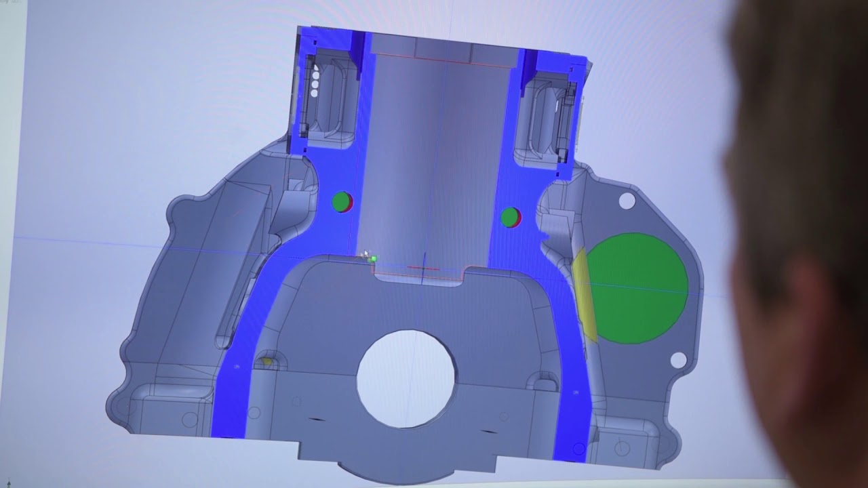This screenshot has height=488, width=868.
Task: Click the green snap point marker near cursor
Action: tap(372, 259)
